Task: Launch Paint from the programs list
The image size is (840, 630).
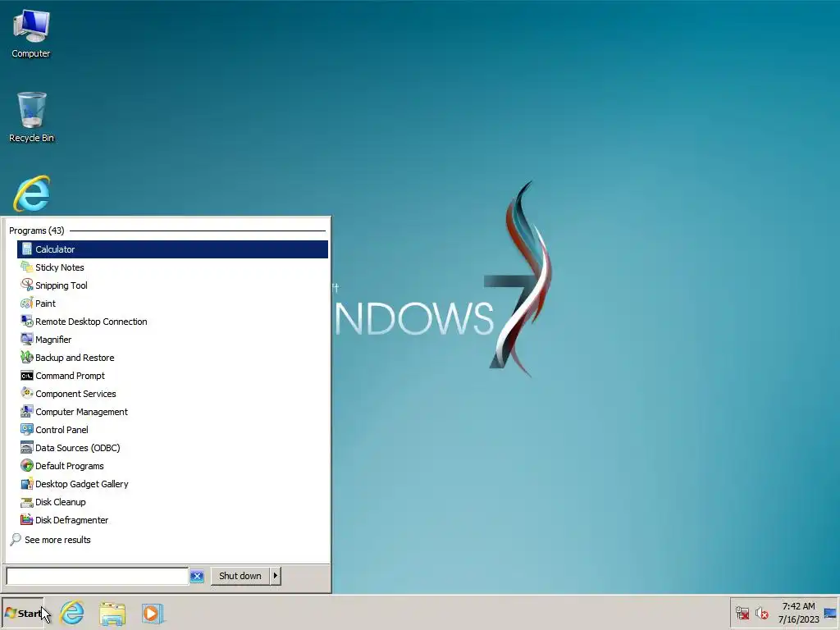Action: [172, 304]
